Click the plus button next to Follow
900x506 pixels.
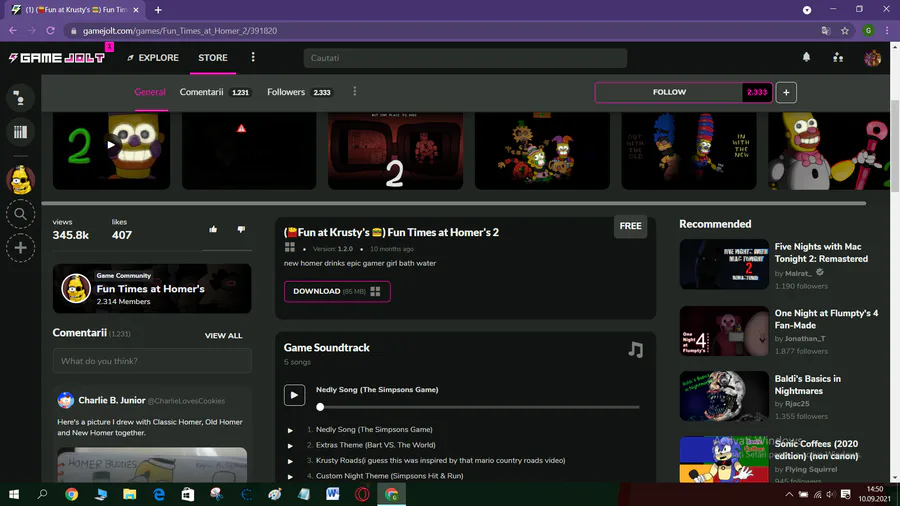pyautogui.click(x=786, y=92)
